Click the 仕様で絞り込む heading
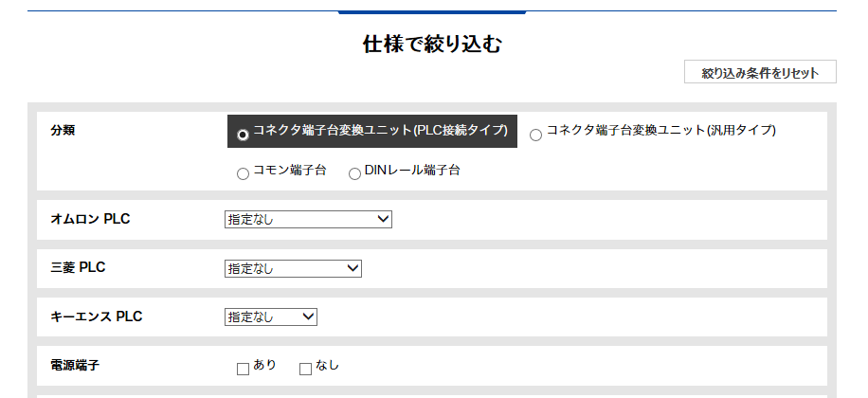Screen dimensions: 868x398 tap(432, 44)
